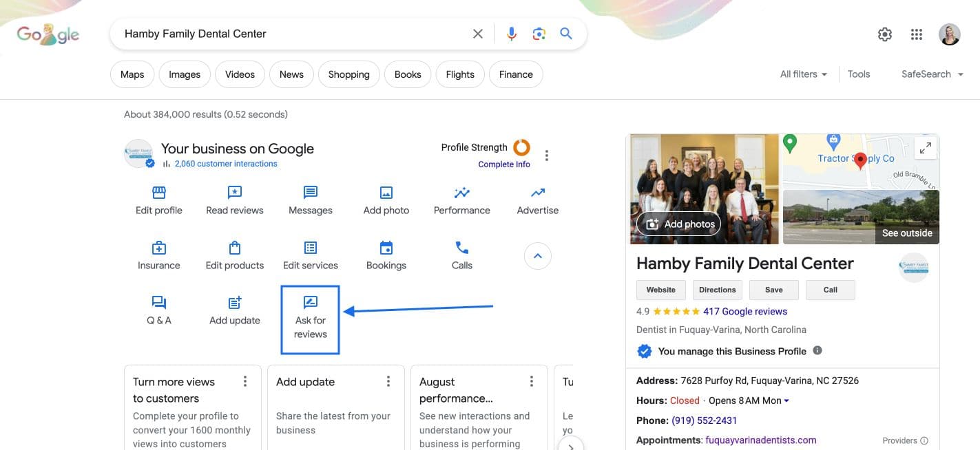Select the Videos filter tab
The width and height of the screenshot is (980, 450).
[x=240, y=74]
